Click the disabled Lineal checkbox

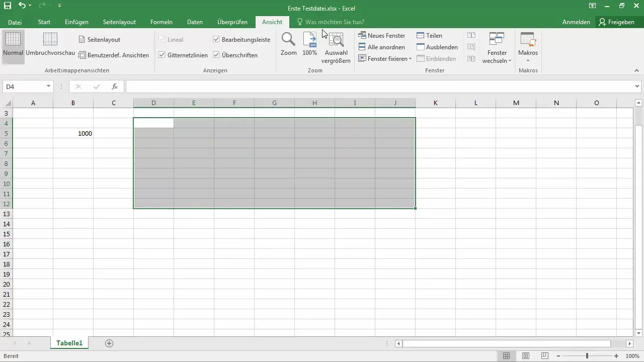pyautogui.click(x=162, y=39)
